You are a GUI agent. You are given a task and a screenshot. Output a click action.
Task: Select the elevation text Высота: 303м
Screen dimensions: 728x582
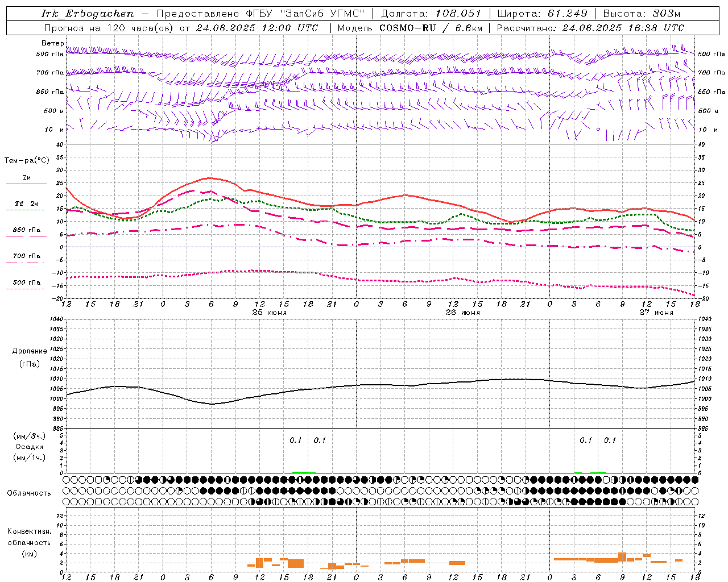(x=642, y=14)
